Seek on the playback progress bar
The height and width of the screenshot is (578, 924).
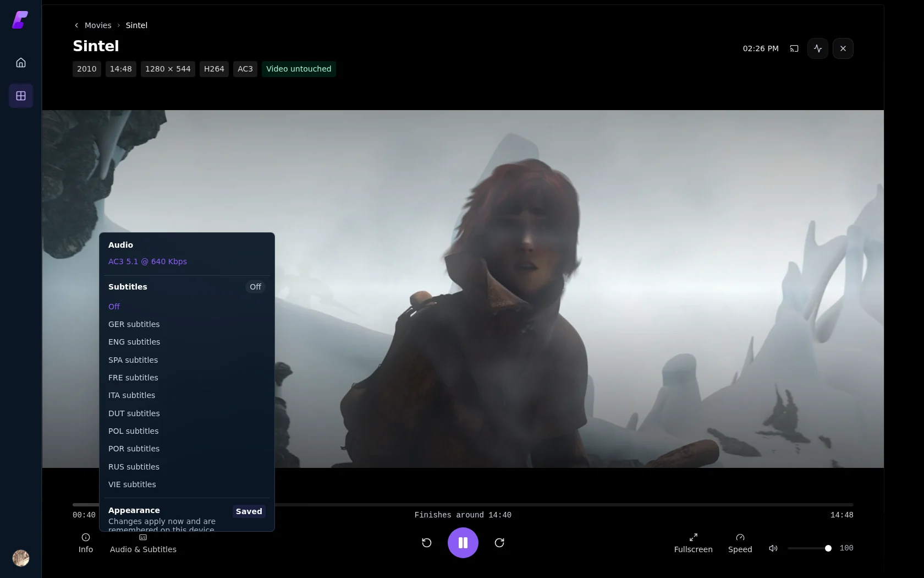click(463, 504)
